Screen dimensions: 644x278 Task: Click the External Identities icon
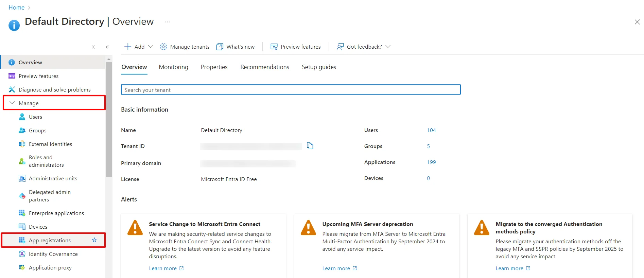[22, 144]
